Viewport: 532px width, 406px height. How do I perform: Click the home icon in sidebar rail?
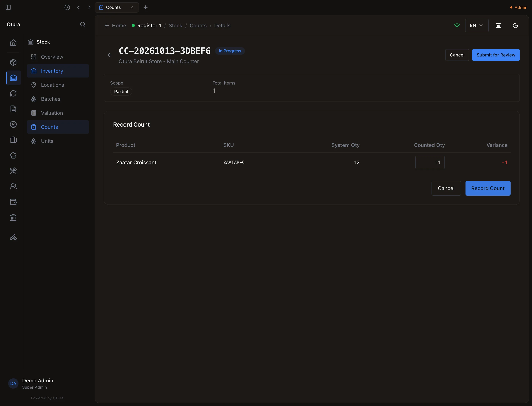pyautogui.click(x=13, y=43)
